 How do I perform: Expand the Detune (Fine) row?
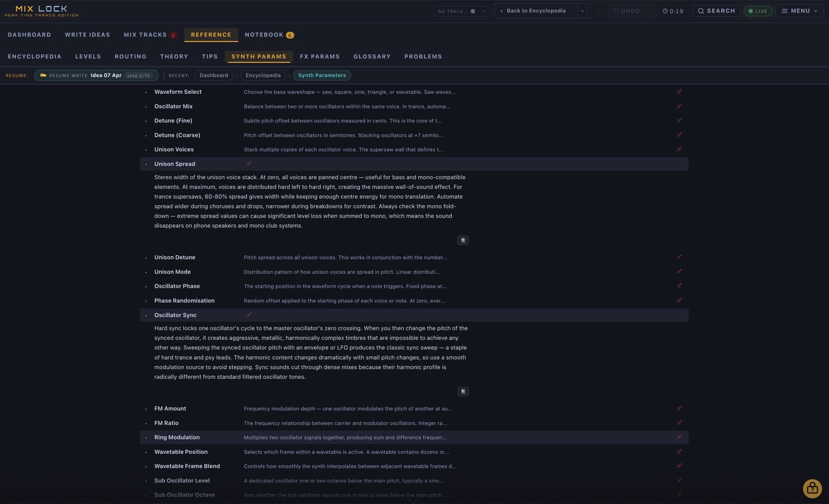pyautogui.click(x=414, y=121)
